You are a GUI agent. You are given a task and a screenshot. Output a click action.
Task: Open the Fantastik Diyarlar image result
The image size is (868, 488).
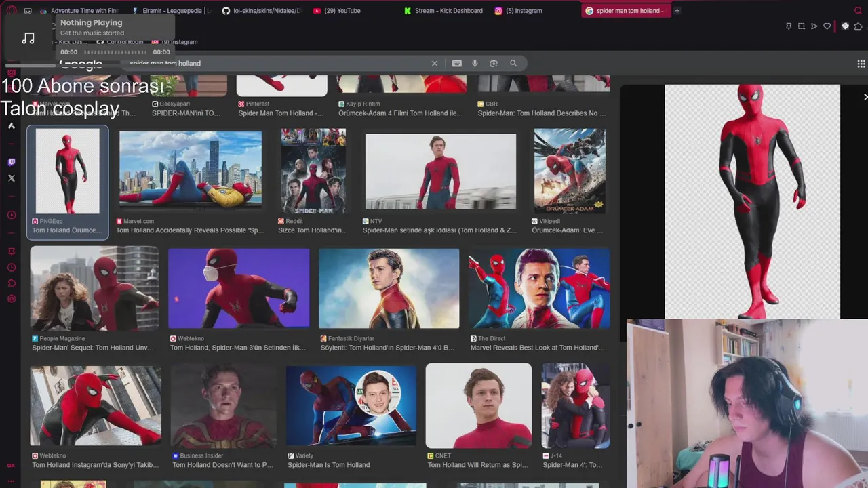[389, 288]
